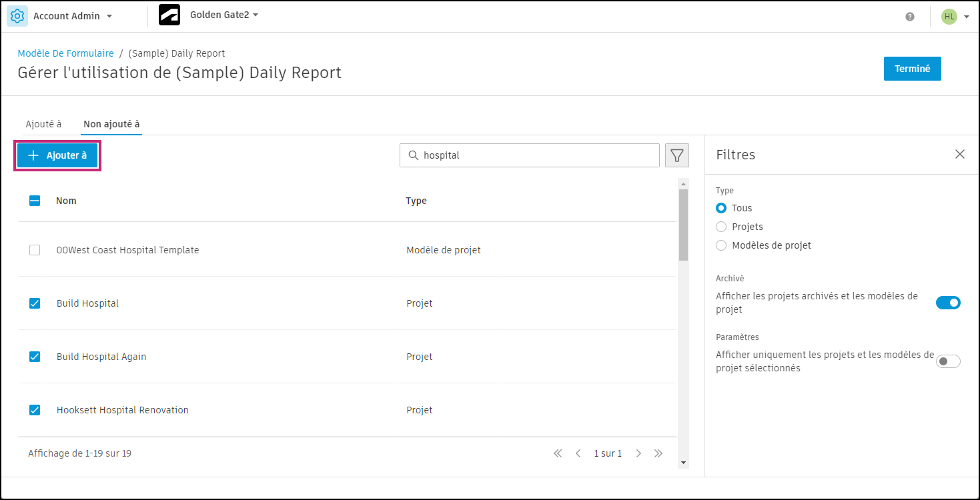Jump to the first results page

click(x=558, y=453)
